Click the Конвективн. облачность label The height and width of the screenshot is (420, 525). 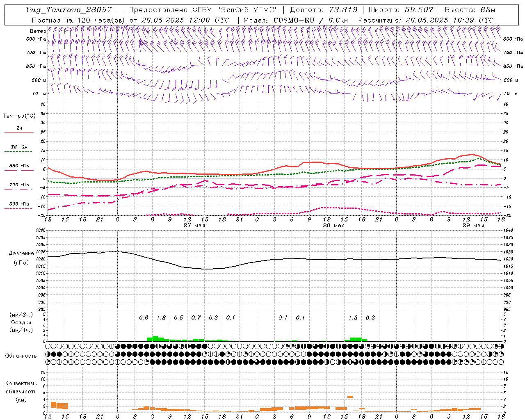[x=21, y=388]
